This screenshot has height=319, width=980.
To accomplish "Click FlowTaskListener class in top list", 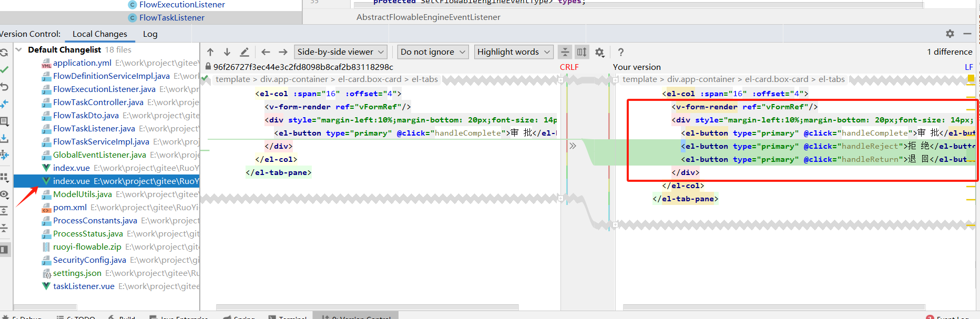I will 171,17.
